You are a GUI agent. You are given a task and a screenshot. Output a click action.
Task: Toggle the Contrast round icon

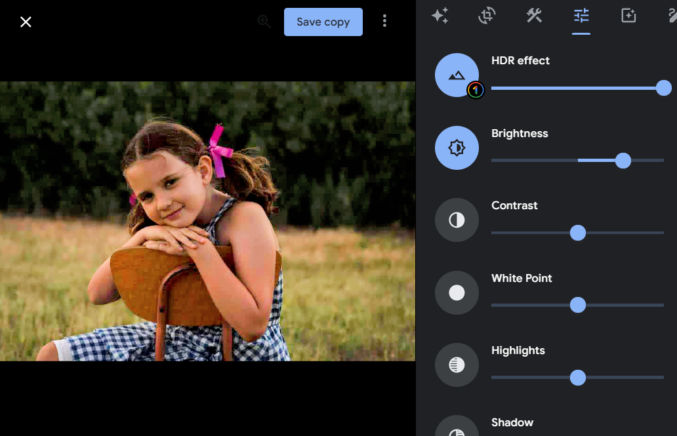[456, 220]
